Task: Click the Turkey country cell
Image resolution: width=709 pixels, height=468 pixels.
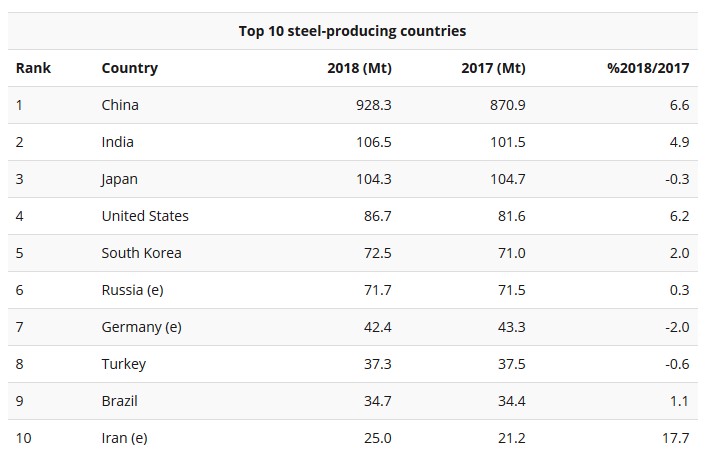Action: tap(123, 364)
